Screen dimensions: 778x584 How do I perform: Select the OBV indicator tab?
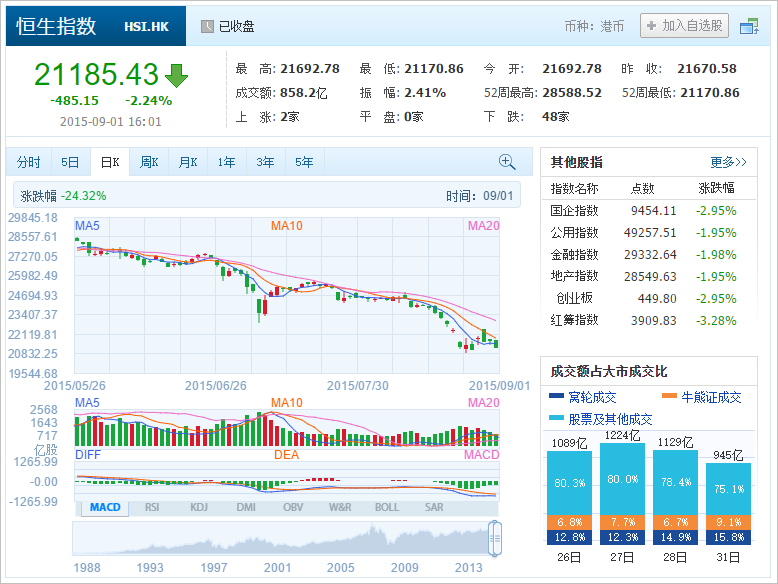coord(293,508)
